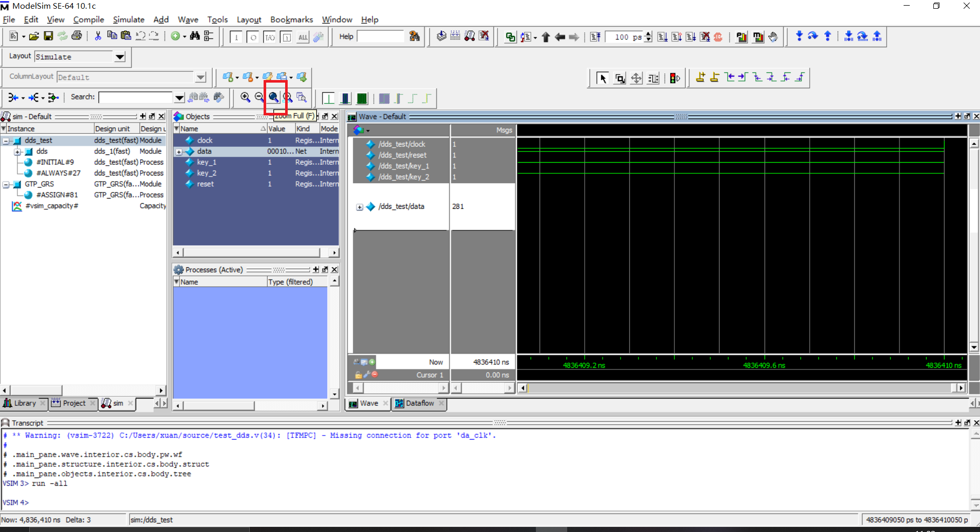Click the Find Previous Transition icon
Image resolution: width=980 pixels, height=532 pixels.
730,78
